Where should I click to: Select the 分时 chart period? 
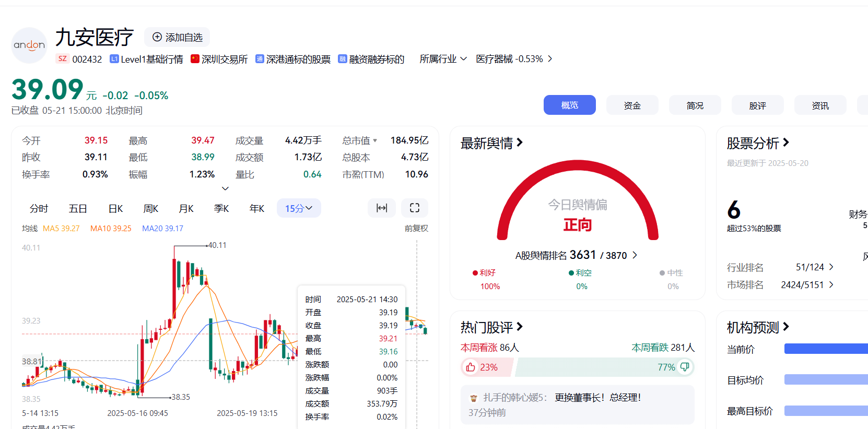coord(39,209)
